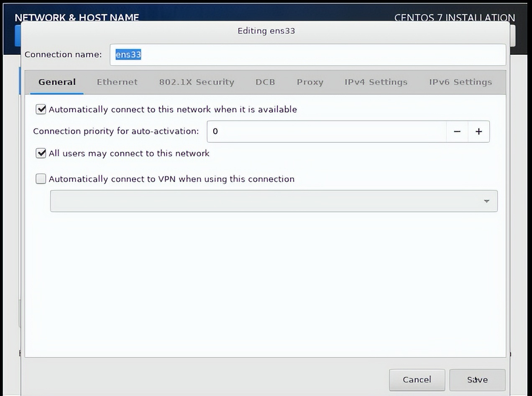Image resolution: width=532 pixels, height=396 pixels.
Task: Click the Connection name text field
Action: pos(308,55)
